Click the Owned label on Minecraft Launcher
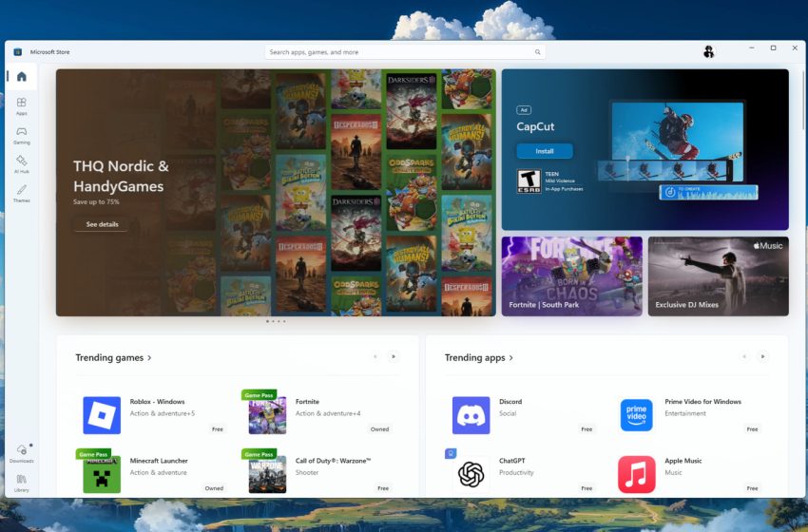The height and width of the screenshot is (532, 808). [x=214, y=488]
